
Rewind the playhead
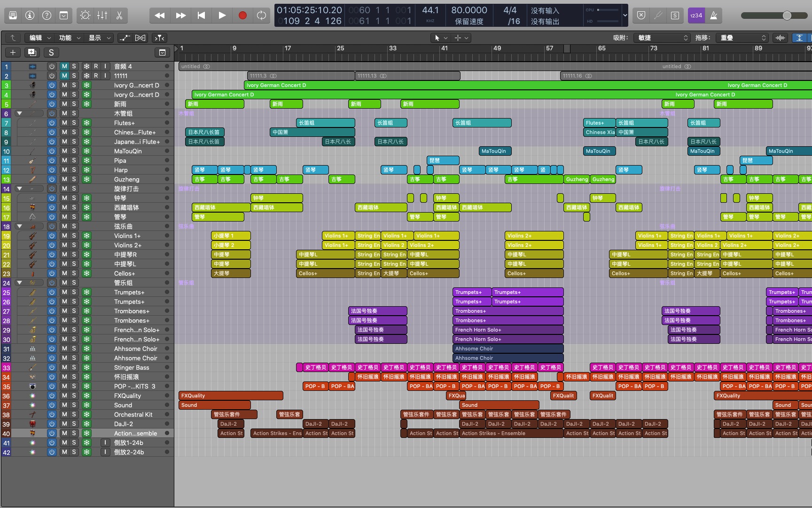click(x=160, y=16)
